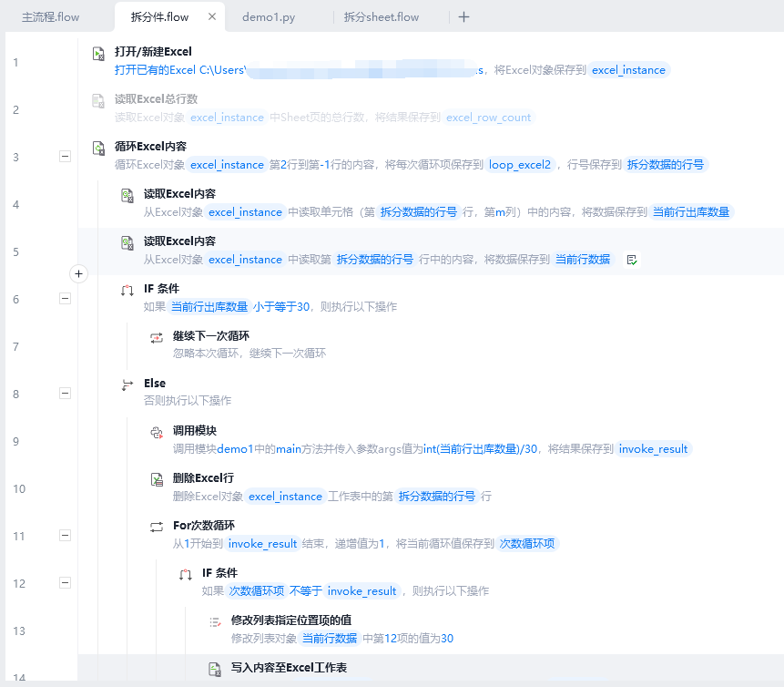Click the 继续下一次循环 step icon
This screenshot has height=687, width=784.
click(x=157, y=338)
